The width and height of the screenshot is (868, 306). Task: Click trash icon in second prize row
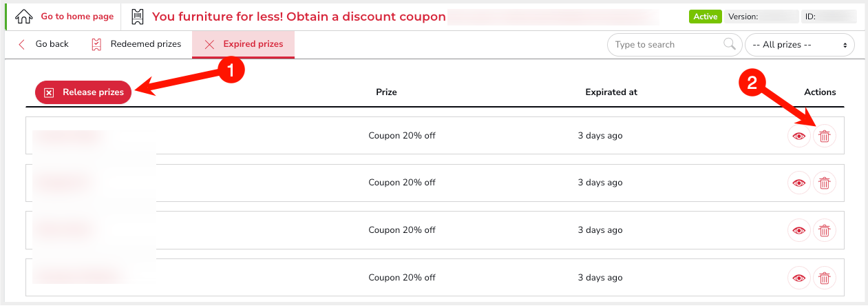coord(825,183)
